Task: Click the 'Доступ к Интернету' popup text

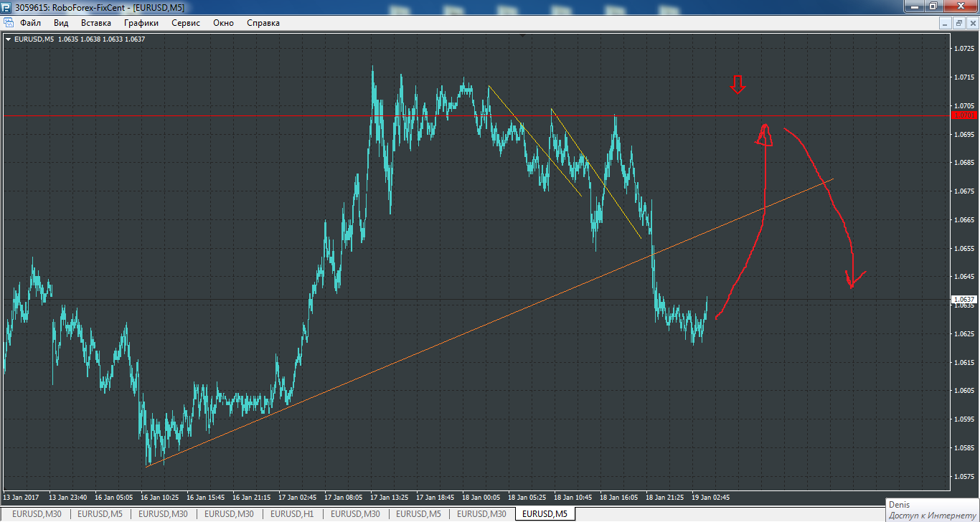Action: (x=933, y=516)
